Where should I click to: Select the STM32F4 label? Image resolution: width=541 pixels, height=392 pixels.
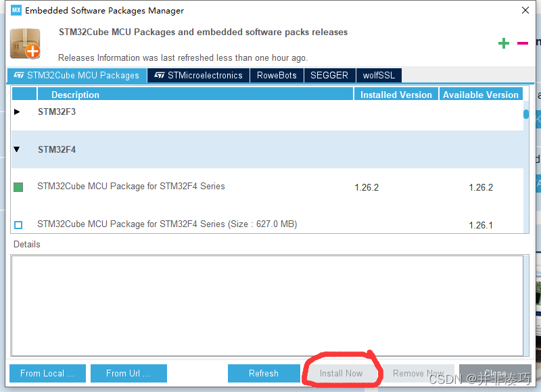57,149
